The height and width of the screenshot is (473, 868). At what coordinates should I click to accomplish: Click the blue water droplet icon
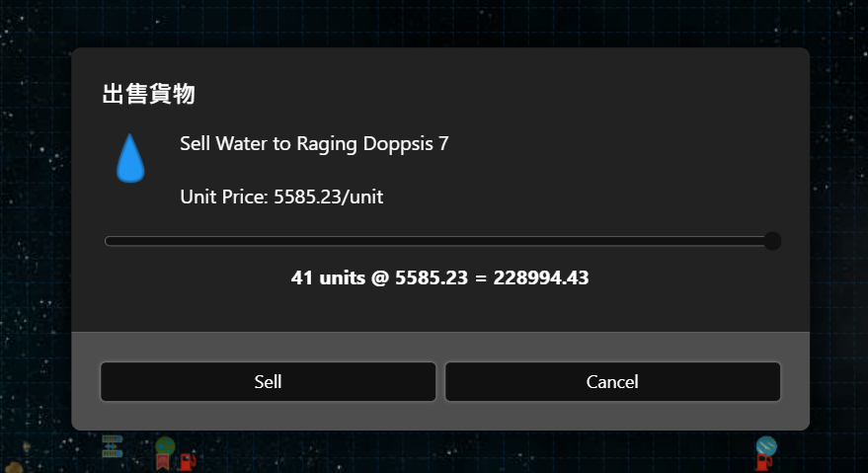[130, 158]
